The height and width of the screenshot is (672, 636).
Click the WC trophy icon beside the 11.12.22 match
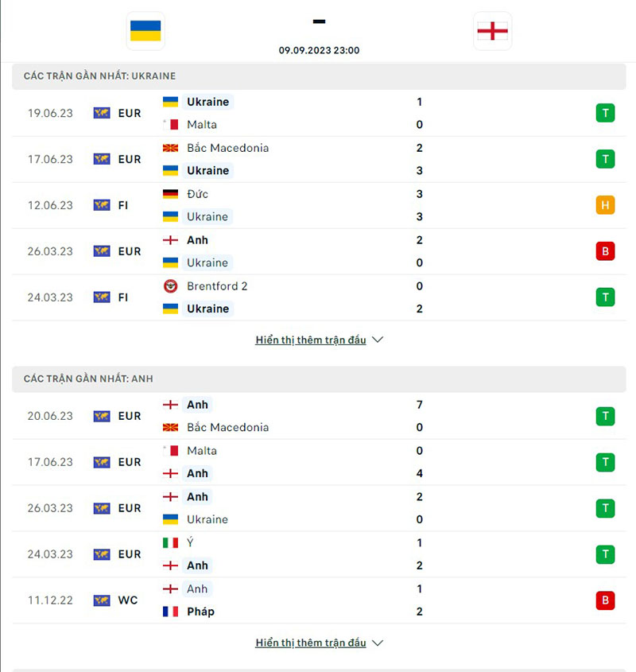tap(101, 600)
